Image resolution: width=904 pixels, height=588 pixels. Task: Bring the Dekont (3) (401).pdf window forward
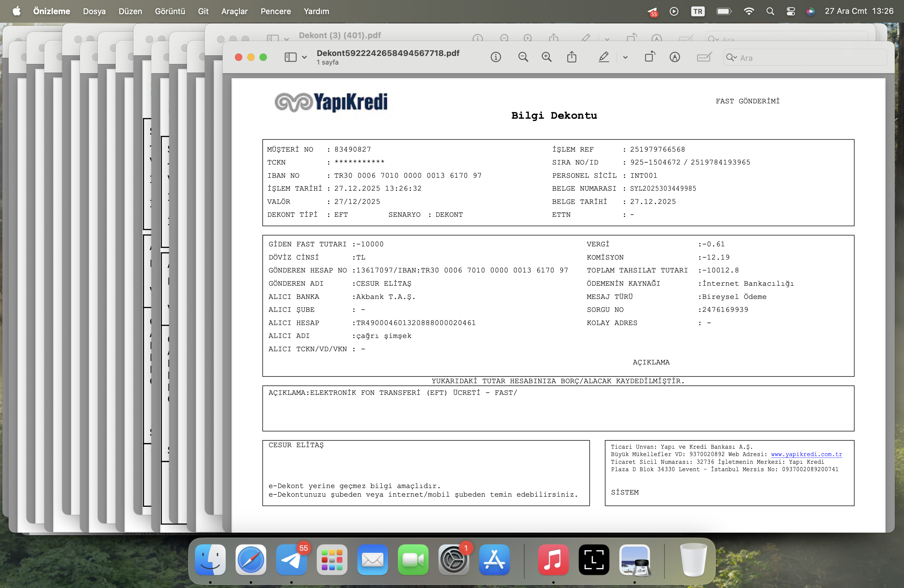coord(339,35)
